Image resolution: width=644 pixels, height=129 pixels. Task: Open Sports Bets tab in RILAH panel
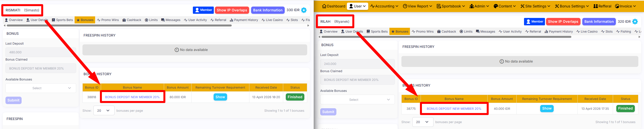[377, 31]
